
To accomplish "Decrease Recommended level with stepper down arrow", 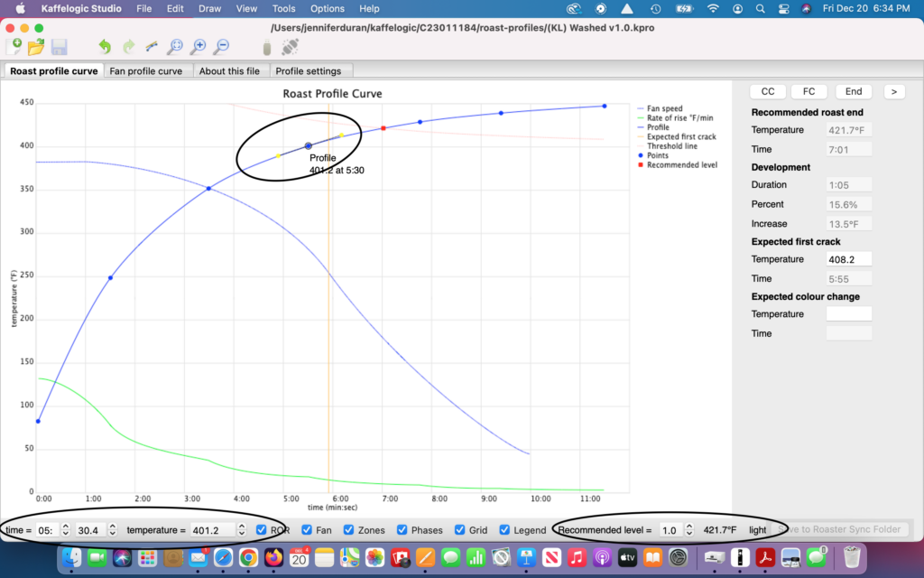I will pos(688,533).
